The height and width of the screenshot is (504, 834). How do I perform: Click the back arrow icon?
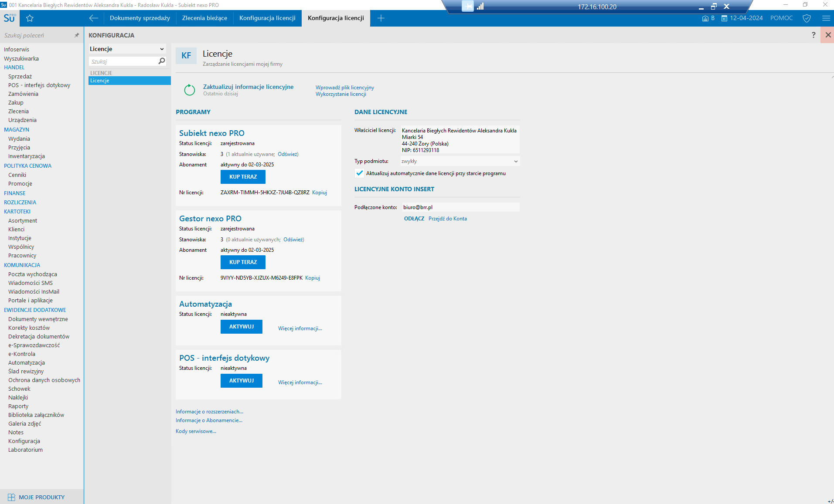point(93,18)
